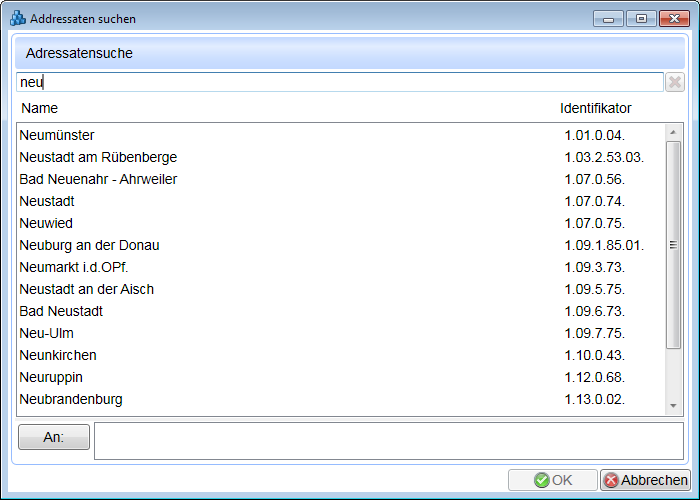This screenshot has width=700, height=500.
Task: Clear the search field with X icon
Action: [675, 83]
